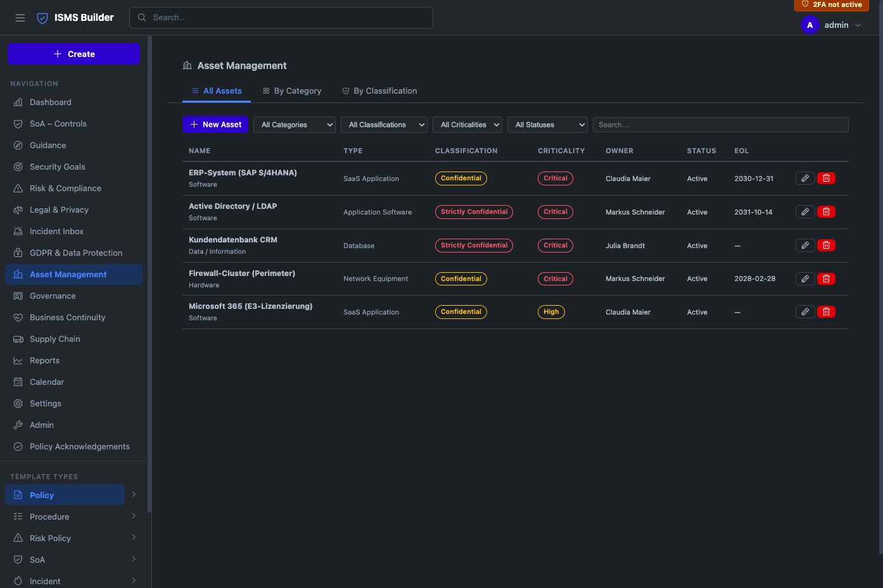This screenshot has height=588, width=883.
Task: Click the New Asset button
Action: click(215, 125)
